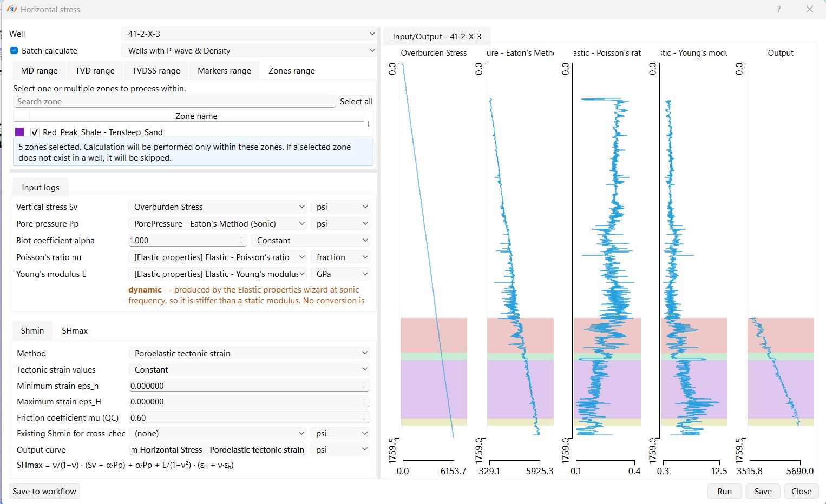Select the Input logs tab
The height and width of the screenshot is (504, 826).
(x=41, y=188)
